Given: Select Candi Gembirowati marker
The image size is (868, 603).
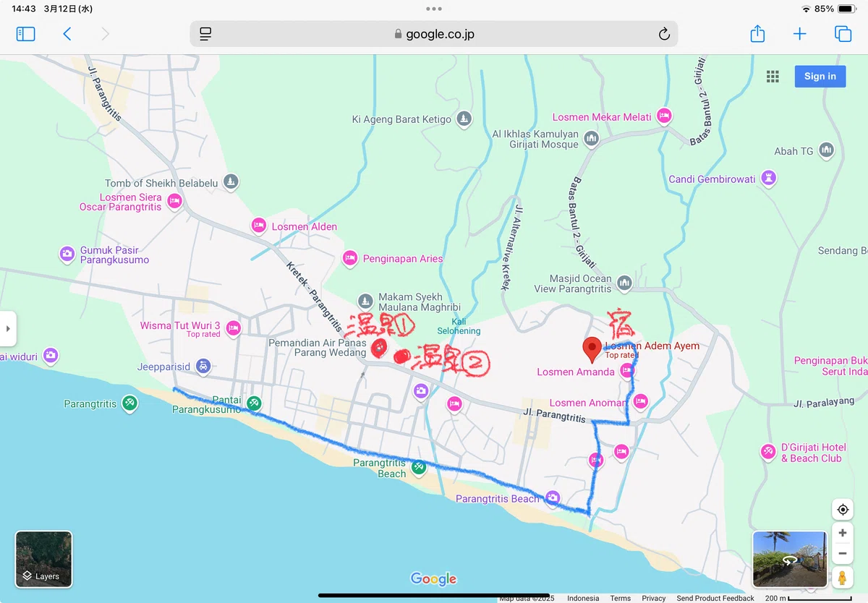Looking at the screenshot, I should tap(769, 178).
